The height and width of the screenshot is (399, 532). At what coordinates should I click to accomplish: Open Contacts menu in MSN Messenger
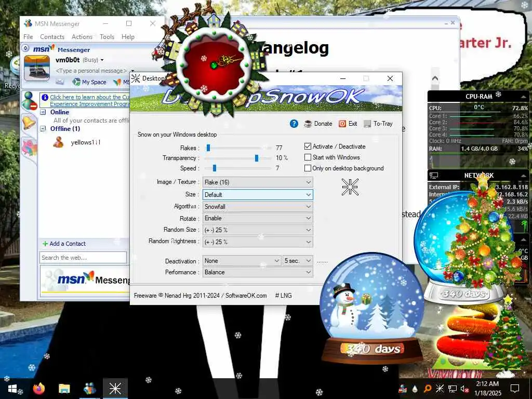(52, 37)
